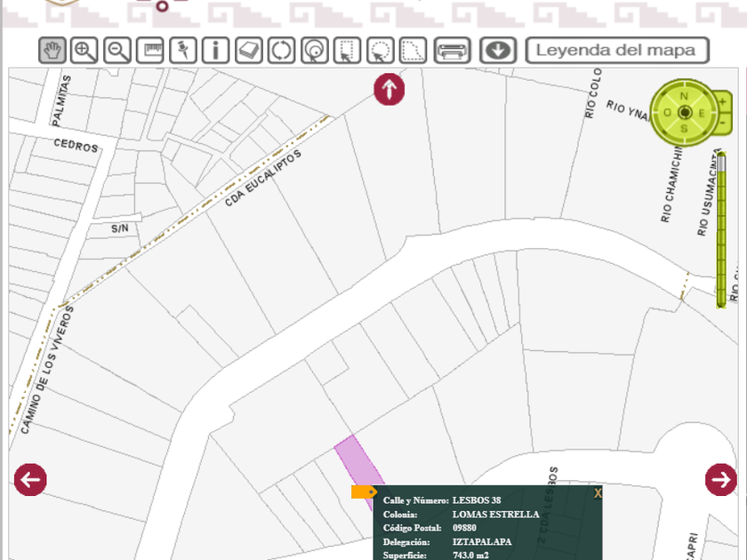Image resolution: width=747 pixels, height=560 pixels.
Task: Select the pan hand tool
Action: (52, 51)
